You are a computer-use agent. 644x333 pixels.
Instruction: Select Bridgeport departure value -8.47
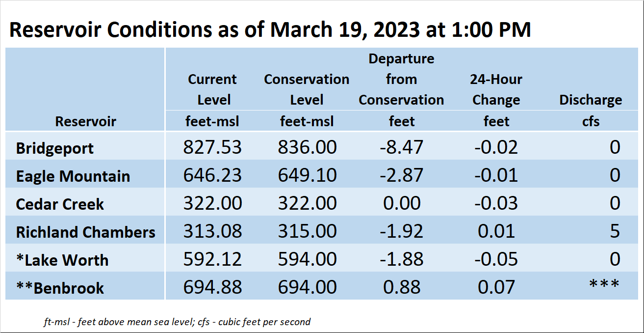point(402,147)
